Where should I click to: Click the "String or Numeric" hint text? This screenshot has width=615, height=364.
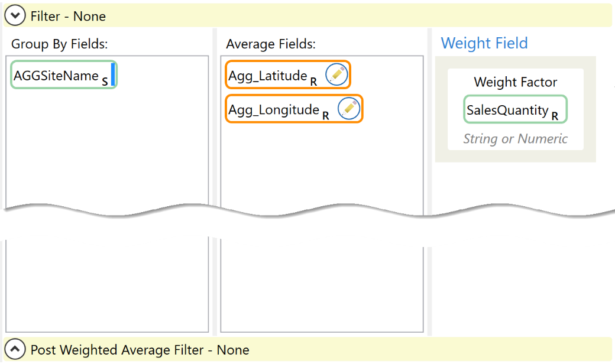(516, 139)
